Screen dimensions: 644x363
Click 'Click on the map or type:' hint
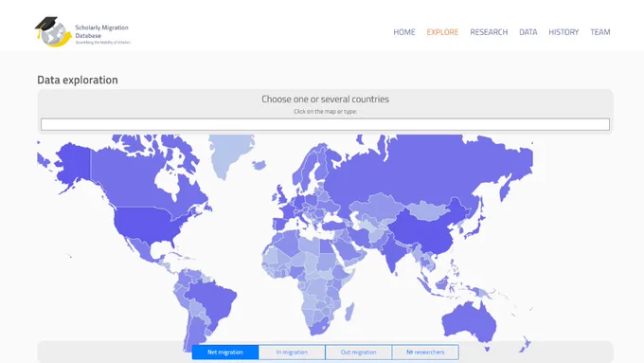(x=325, y=112)
